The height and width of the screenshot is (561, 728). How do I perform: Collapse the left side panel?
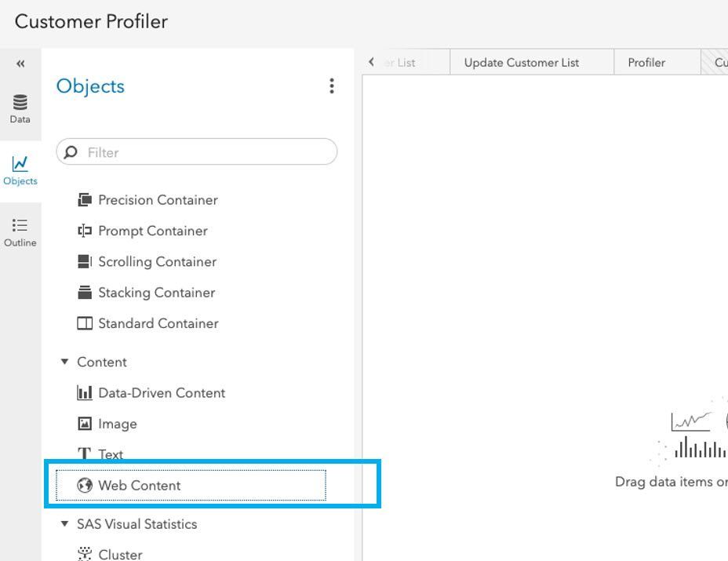(20, 64)
